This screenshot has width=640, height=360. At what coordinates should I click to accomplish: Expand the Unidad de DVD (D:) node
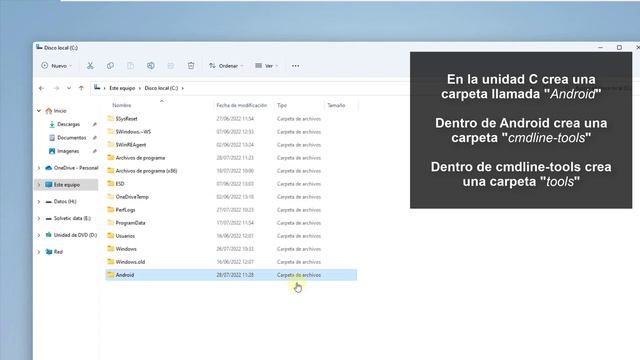coord(39,235)
